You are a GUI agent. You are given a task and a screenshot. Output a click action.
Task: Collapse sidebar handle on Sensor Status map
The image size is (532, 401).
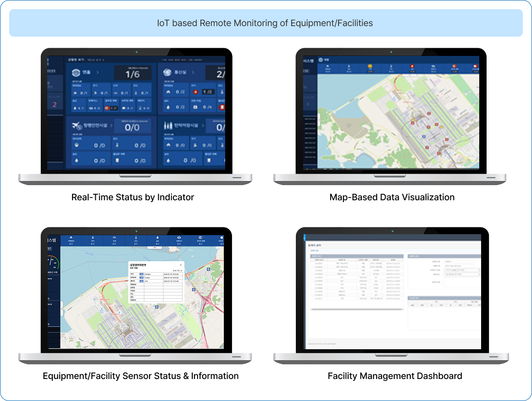coord(62,308)
